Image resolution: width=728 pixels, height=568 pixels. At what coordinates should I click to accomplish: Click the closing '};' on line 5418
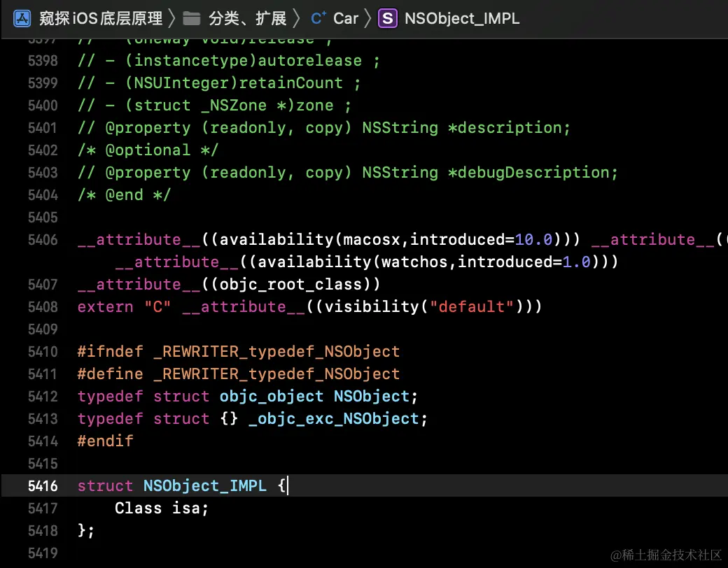coord(86,530)
